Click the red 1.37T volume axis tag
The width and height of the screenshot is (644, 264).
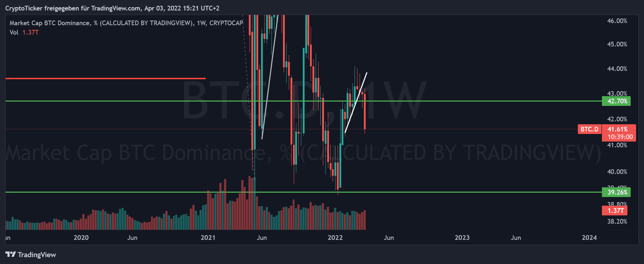[615, 211]
